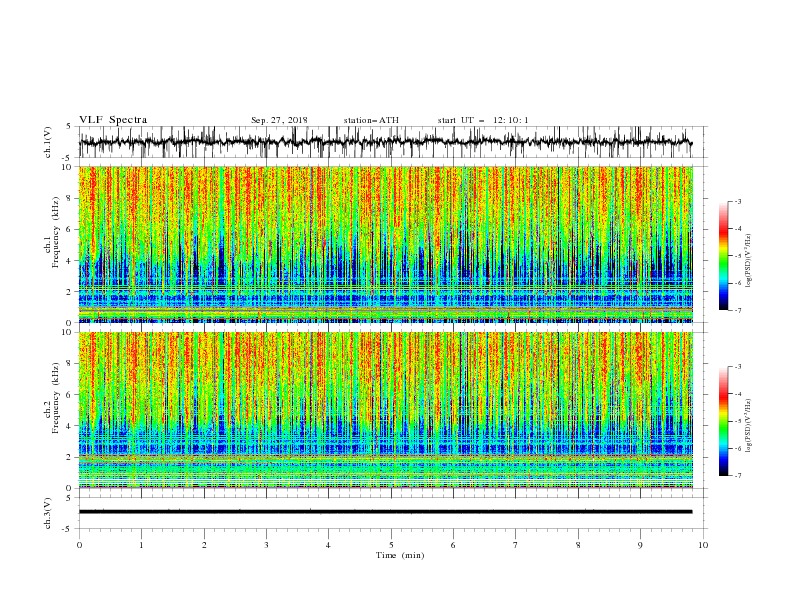Click the ch.3 flat black trace
Image resolution: width=792 pixels, height=612 pixels.
coord(385,512)
